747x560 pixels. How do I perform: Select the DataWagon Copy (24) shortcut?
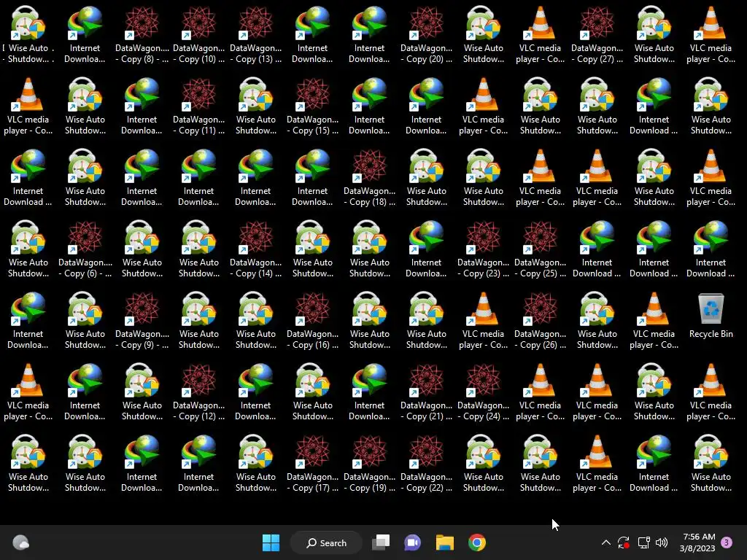click(x=483, y=392)
